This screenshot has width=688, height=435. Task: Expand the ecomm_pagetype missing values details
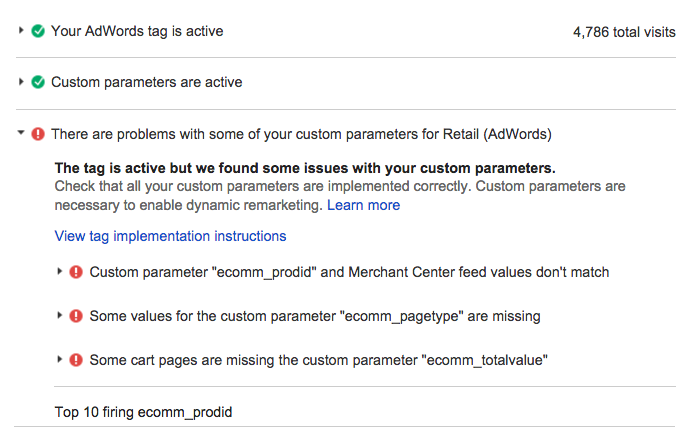coord(59,315)
